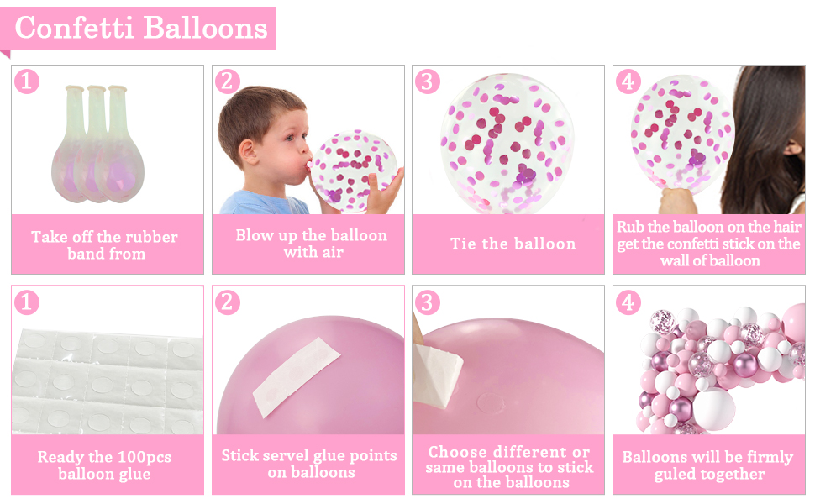The height and width of the screenshot is (504, 815).
Task: Open the pink balloon with glue strip image
Action: pyautogui.click(x=308, y=360)
